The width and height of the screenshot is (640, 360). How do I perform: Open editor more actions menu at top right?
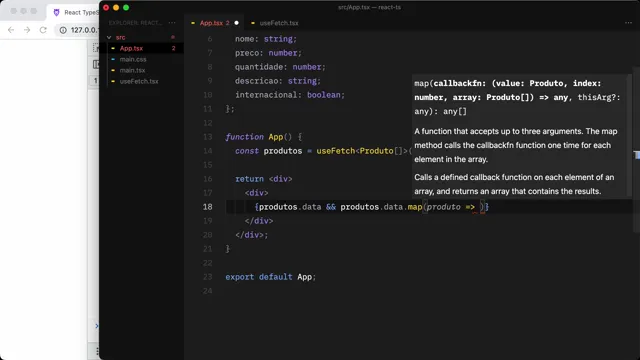pos(628,23)
